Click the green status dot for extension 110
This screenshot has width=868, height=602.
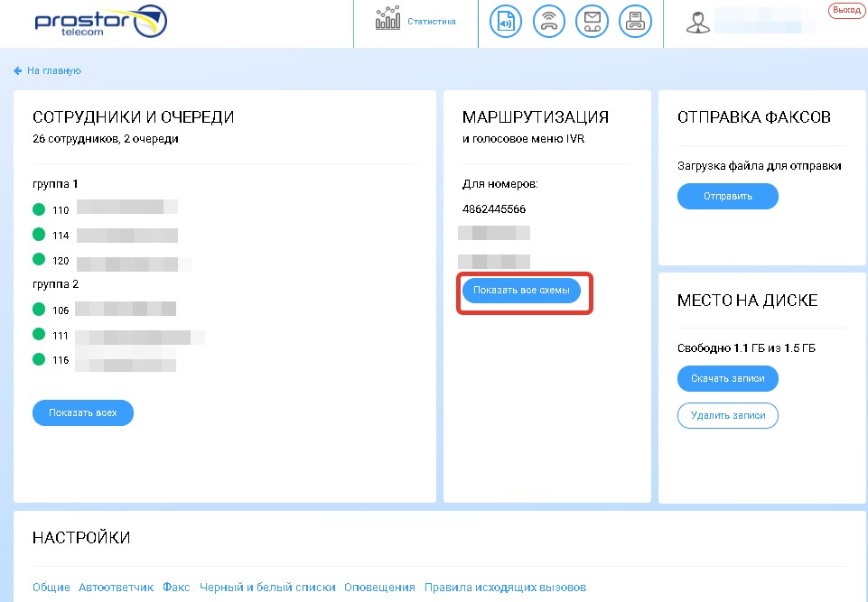click(x=39, y=209)
